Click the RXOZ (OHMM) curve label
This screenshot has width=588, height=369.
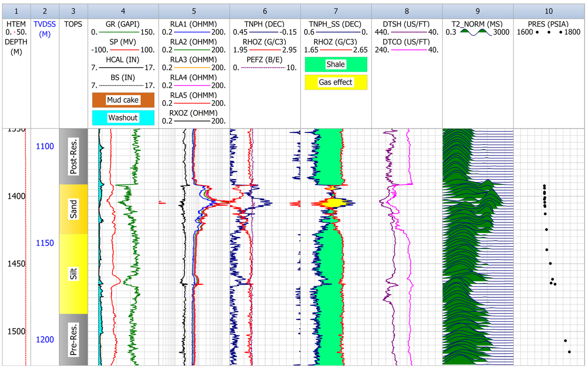tap(193, 113)
